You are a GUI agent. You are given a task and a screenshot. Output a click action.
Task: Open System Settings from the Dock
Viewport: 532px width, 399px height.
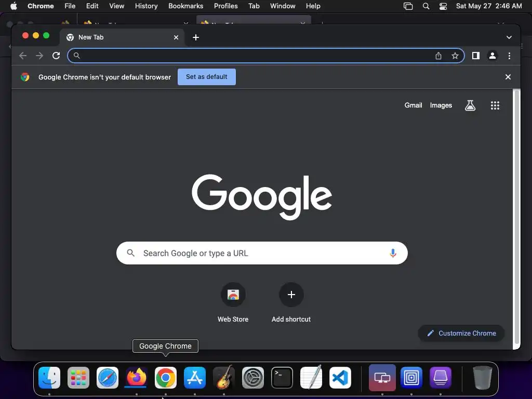click(x=253, y=378)
